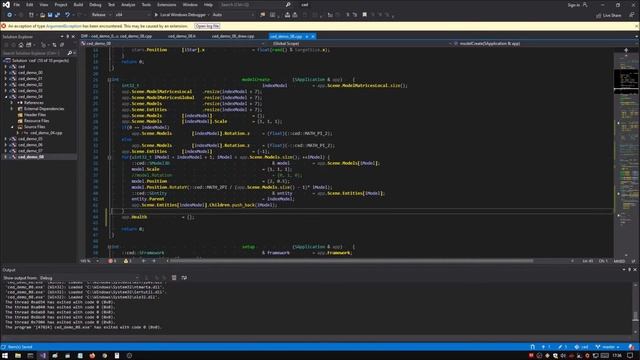Screen dimensions: 640x360
Task: Start the Local Windows Debugger
Action: click(180, 15)
